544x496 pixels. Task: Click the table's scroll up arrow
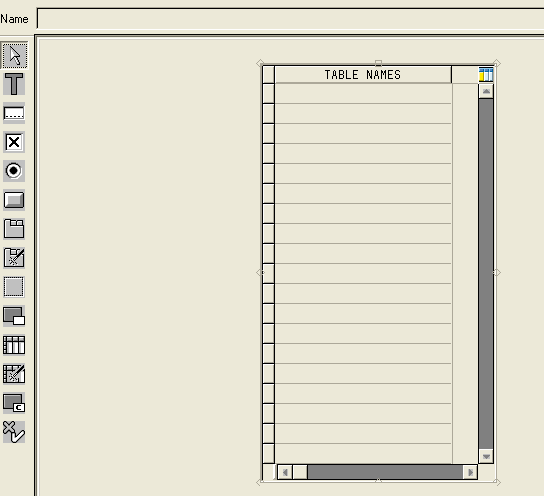[486, 91]
